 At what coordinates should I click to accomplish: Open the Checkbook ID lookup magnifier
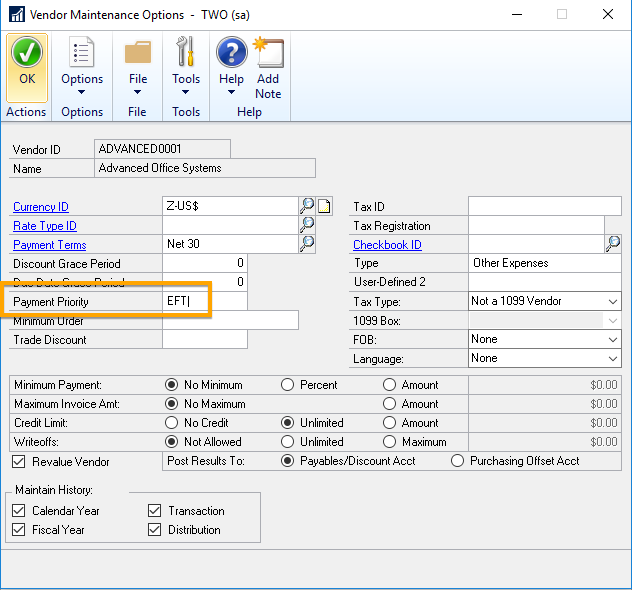613,244
